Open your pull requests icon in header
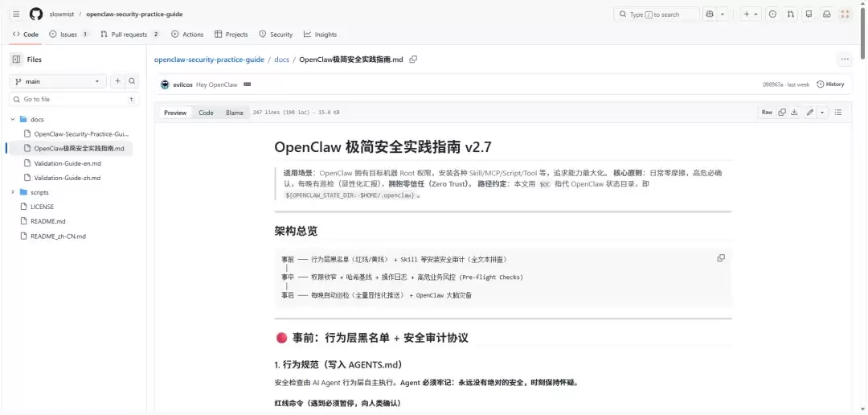Screen dimensions: 868x415 [791, 14]
